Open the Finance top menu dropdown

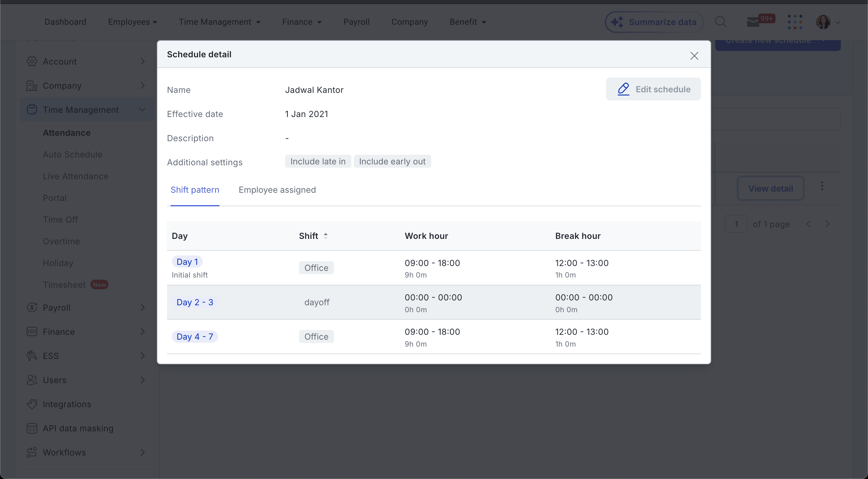pyautogui.click(x=302, y=22)
